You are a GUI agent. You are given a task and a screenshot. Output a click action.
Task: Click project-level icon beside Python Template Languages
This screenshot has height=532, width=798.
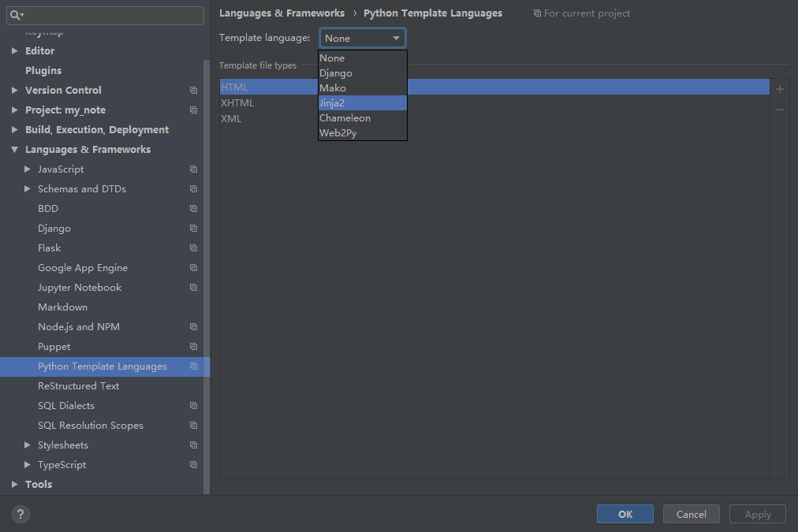coord(193,366)
